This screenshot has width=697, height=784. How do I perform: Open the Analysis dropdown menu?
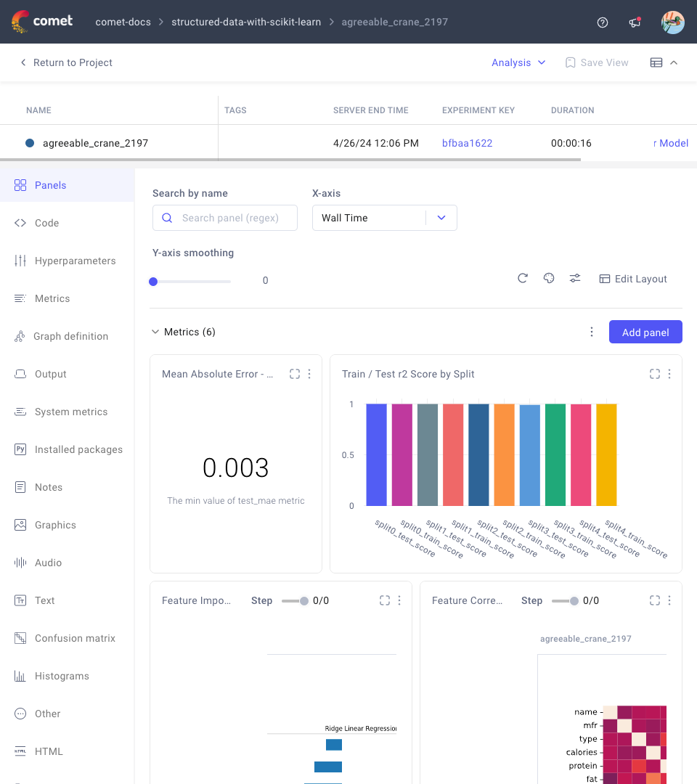pos(518,62)
